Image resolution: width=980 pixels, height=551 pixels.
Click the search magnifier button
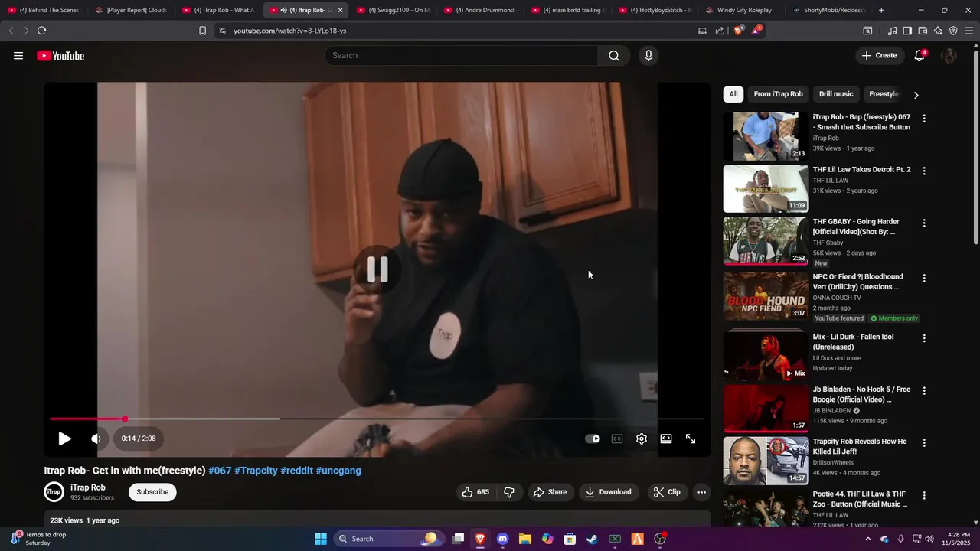click(x=614, y=55)
